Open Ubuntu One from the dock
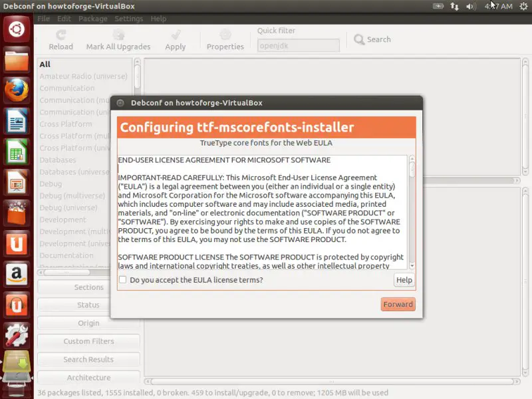This screenshot has height=399, width=532. tap(17, 243)
